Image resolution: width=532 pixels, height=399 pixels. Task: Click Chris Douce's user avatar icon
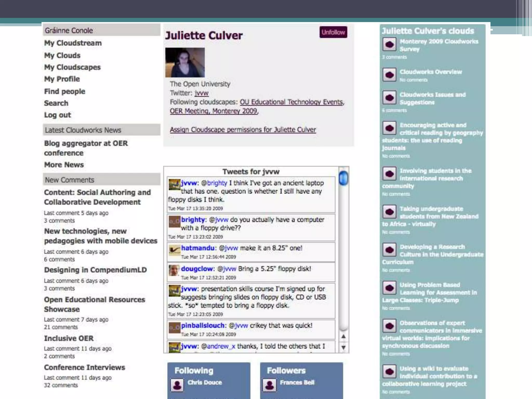coord(177,385)
